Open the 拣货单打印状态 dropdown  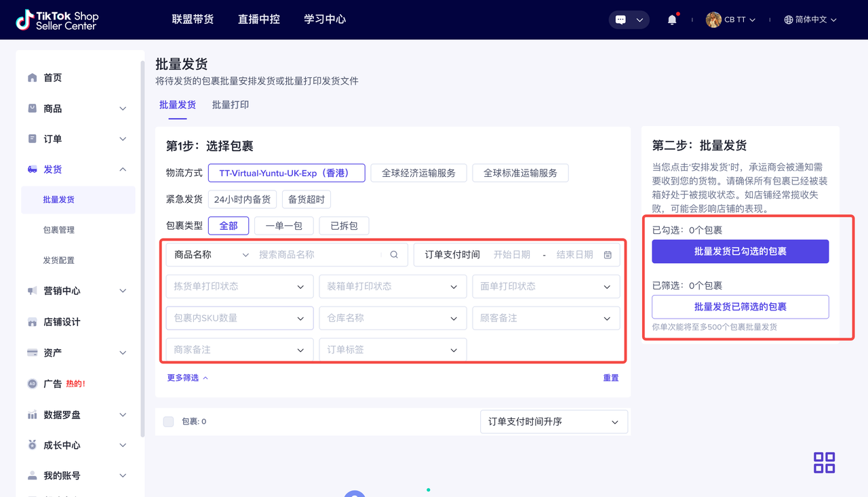pos(239,287)
